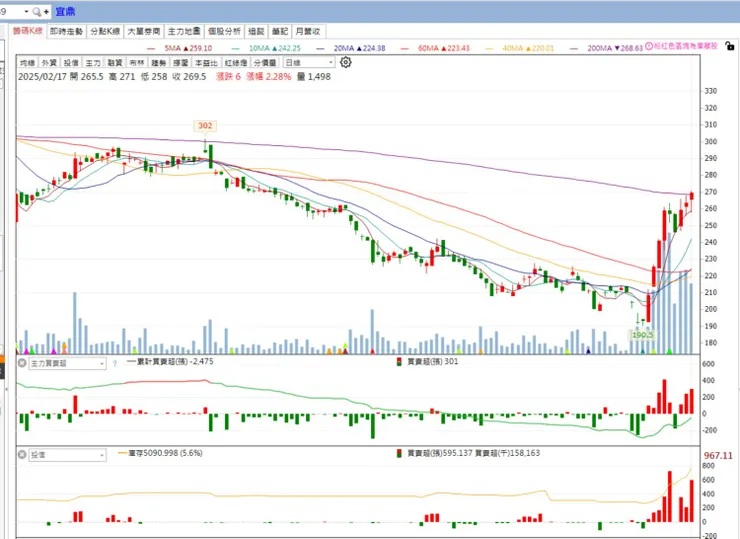Open the 主力買賣超 indicator dropdown
The height and width of the screenshot is (539, 740).
click(67, 363)
